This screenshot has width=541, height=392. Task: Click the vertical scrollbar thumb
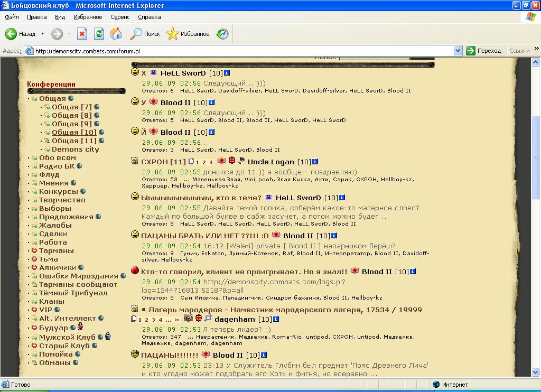pos(536,158)
